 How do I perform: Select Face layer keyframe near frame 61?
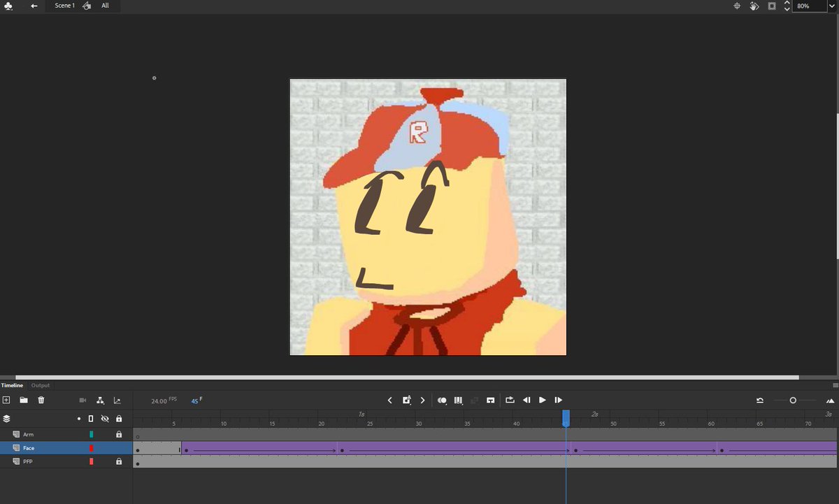(x=722, y=451)
